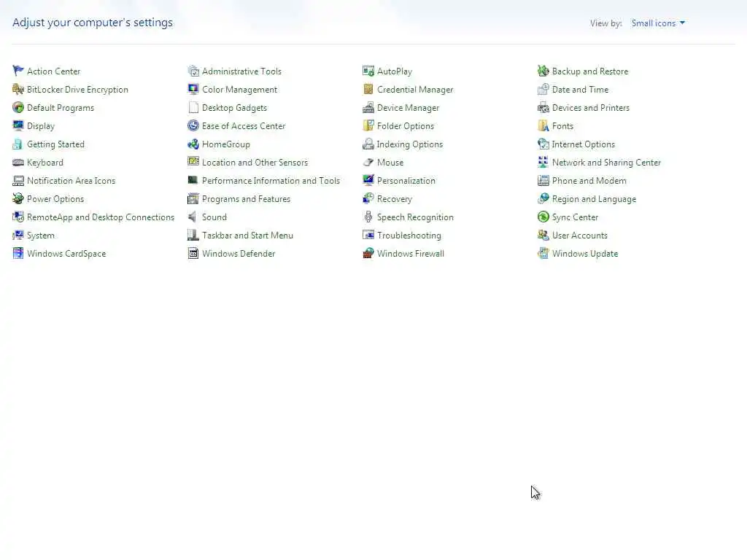Open the Desktop Gadgets link
747x560 pixels.
click(x=234, y=108)
